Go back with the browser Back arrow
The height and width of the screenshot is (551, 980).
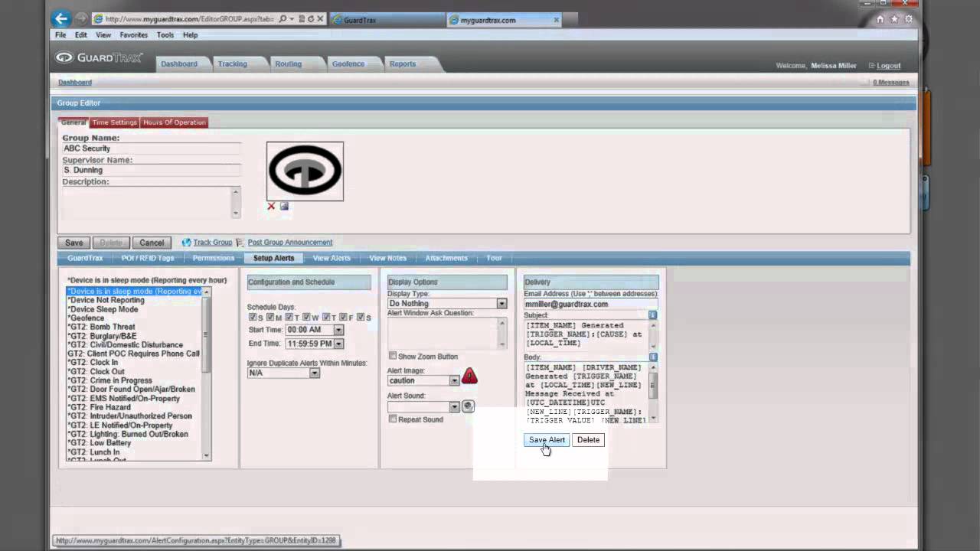(x=62, y=18)
